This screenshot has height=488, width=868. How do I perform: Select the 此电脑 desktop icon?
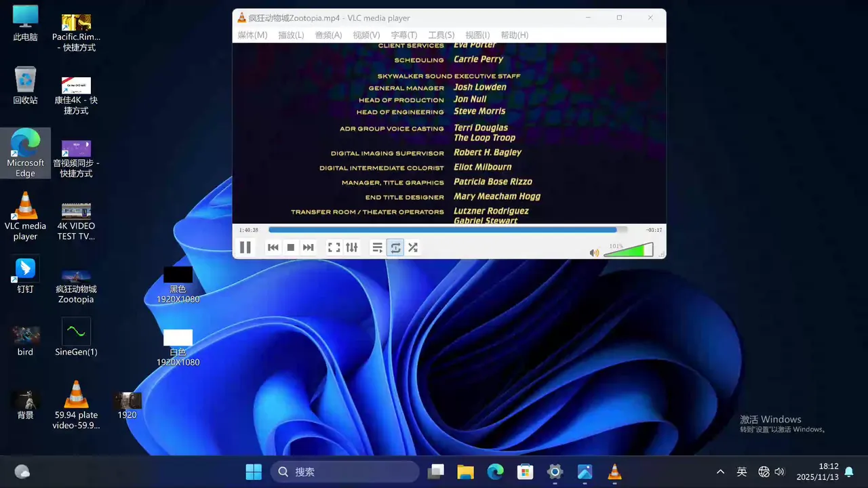(x=25, y=24)
